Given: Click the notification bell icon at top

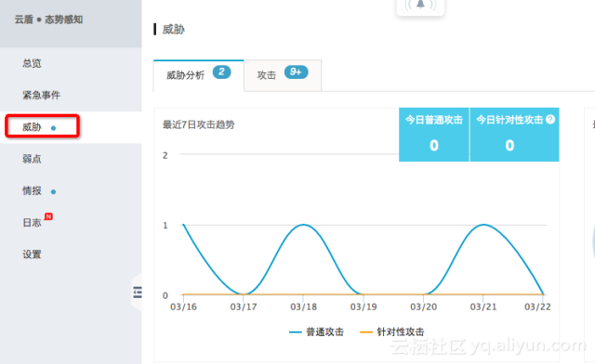Looking at the screenshot, I should click(x=420, y=5).
